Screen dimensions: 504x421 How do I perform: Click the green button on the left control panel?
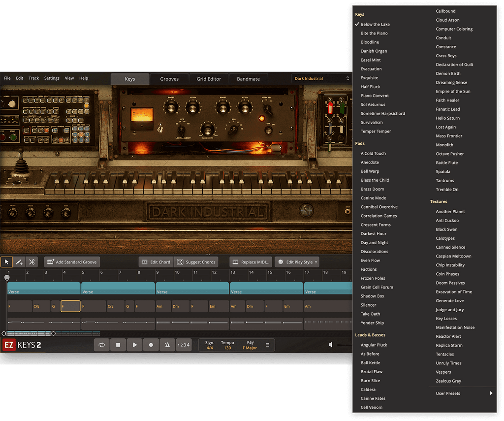tap(13, 137)
